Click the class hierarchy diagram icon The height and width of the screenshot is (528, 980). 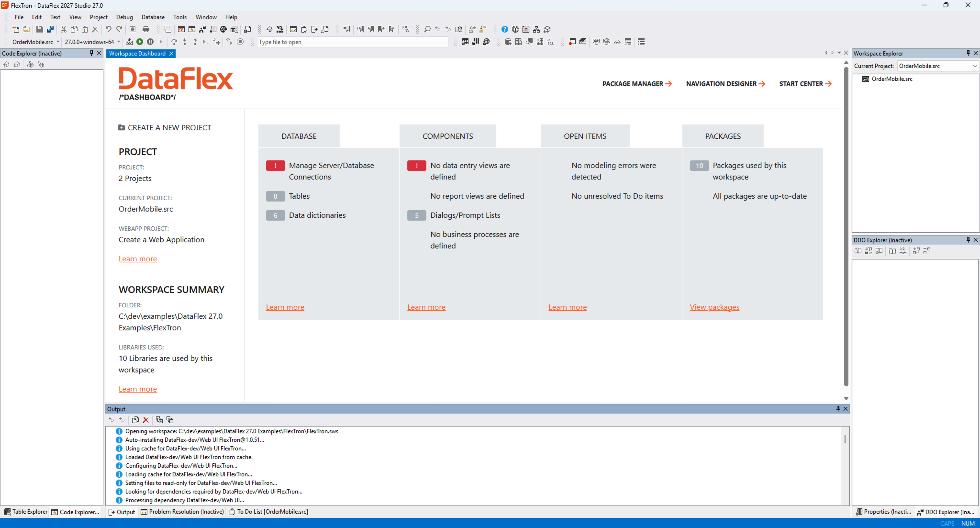pyautogui.click(x=536, y=29)
